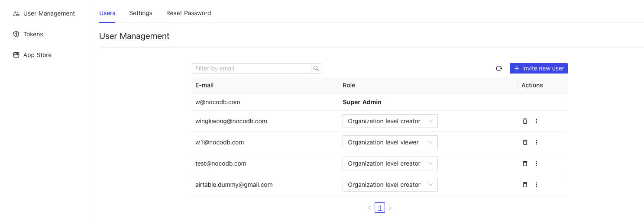This screenshot has width=644, height=224.
Task: Focus the Filter by email field
Action: 251,68
